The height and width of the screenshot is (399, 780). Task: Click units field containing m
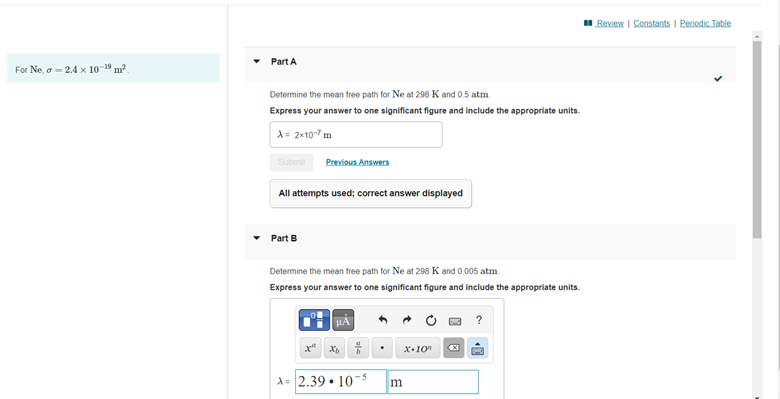click(433, 382)
